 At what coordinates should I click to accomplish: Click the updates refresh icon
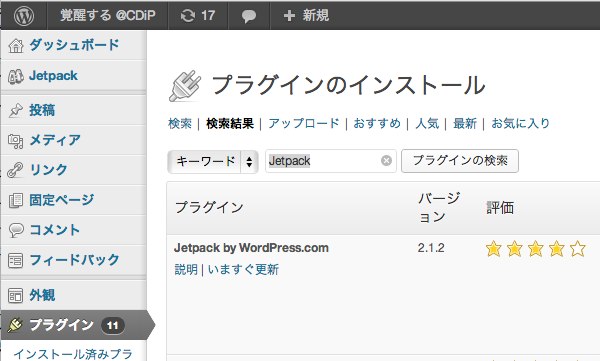point(188,16)
